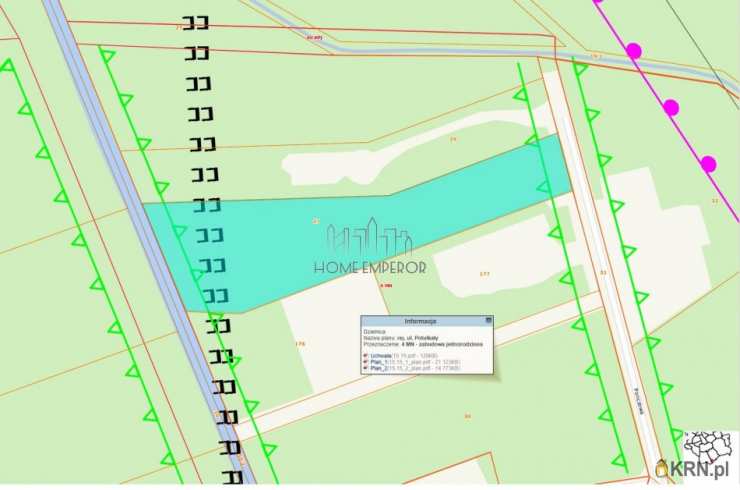Image resolution: width=740 pixels, height=490 pixels.
Task: Click the street name label on right road
Action: click(636, 401)
